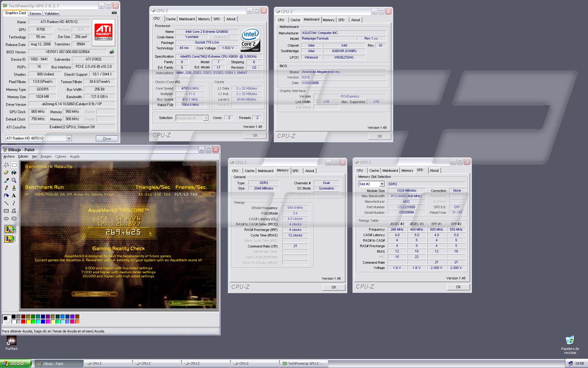
Task: Open the Archivo menu in Paint
Action: pyautogui.click(x=9, y=156)
